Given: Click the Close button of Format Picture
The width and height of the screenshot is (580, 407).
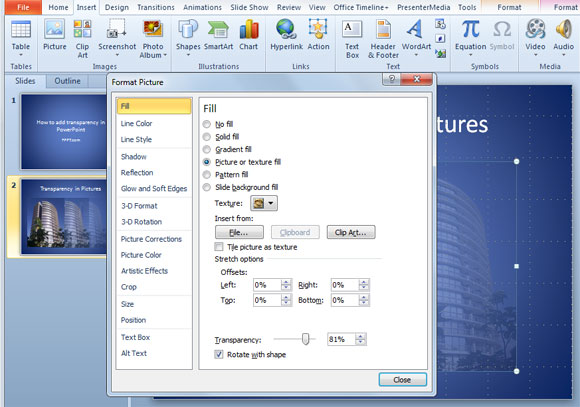Looking at the screenshot, I should pyautogui.click(x=402, y=380).
